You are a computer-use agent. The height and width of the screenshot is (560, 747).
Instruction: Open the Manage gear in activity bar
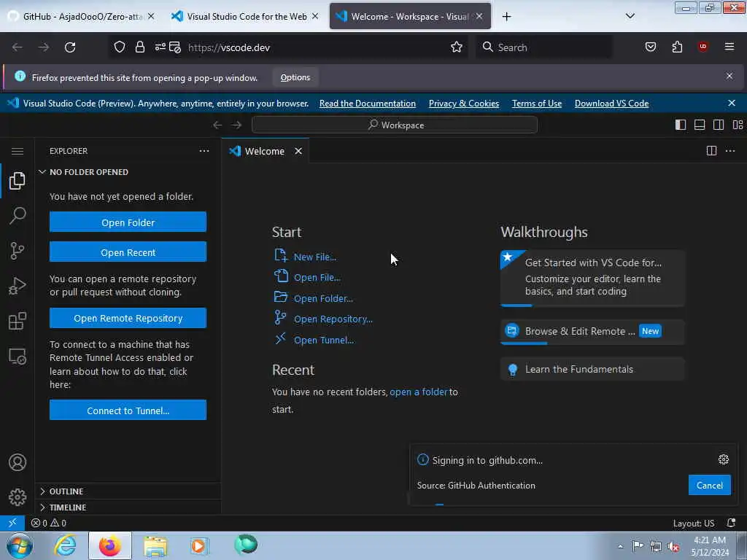(18, 497)
